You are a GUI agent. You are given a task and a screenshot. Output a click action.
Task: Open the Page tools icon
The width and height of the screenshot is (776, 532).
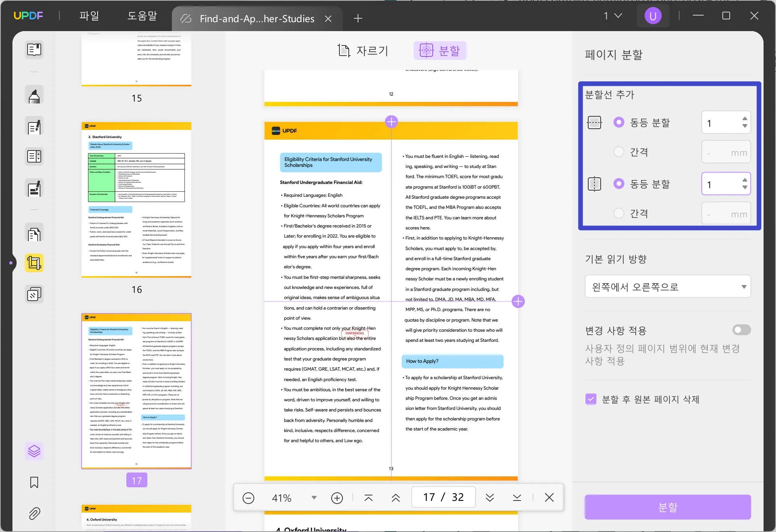(x=34, y=233)
